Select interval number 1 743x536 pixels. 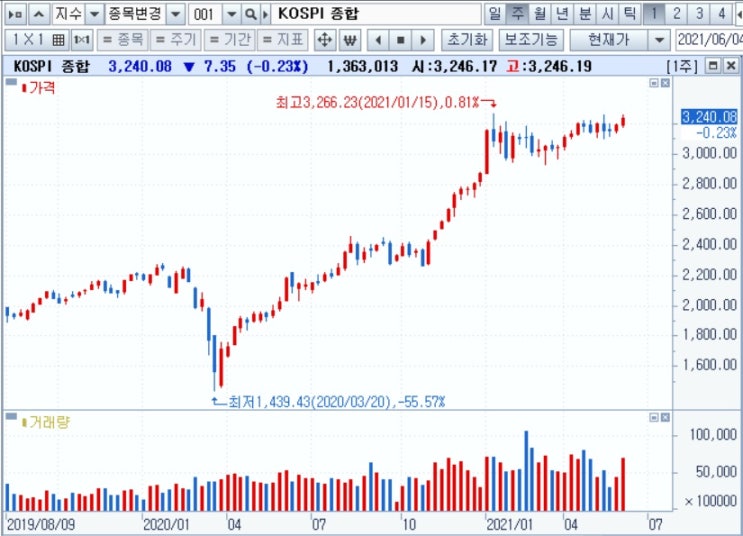pyautogui.click(x=654, y=14)
